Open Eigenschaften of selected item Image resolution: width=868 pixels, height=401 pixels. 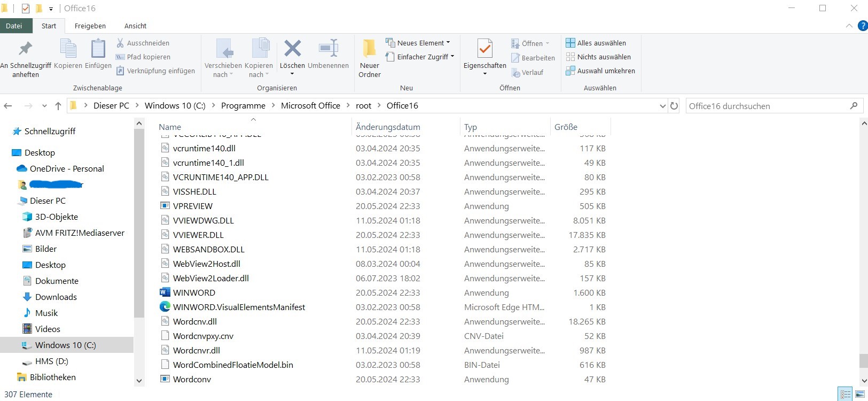tap(484, 57)
